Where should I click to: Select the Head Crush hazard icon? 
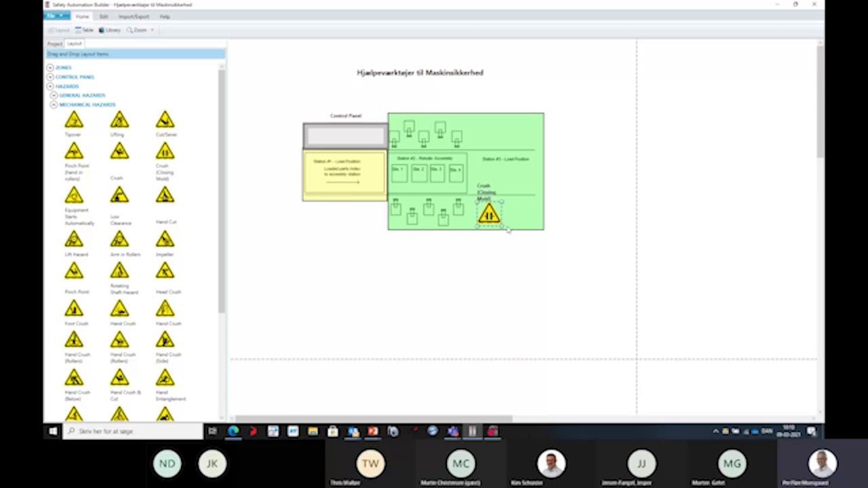(x=165, y=270)
